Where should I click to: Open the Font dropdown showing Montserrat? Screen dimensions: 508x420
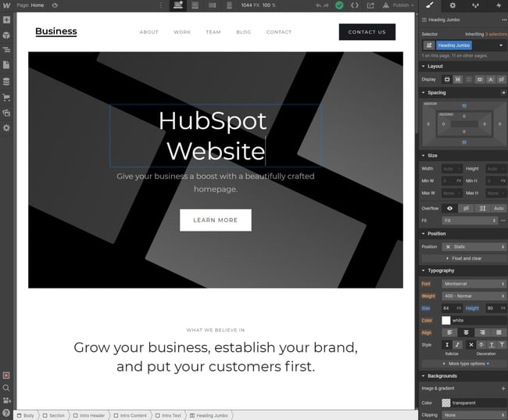[474, 284]
